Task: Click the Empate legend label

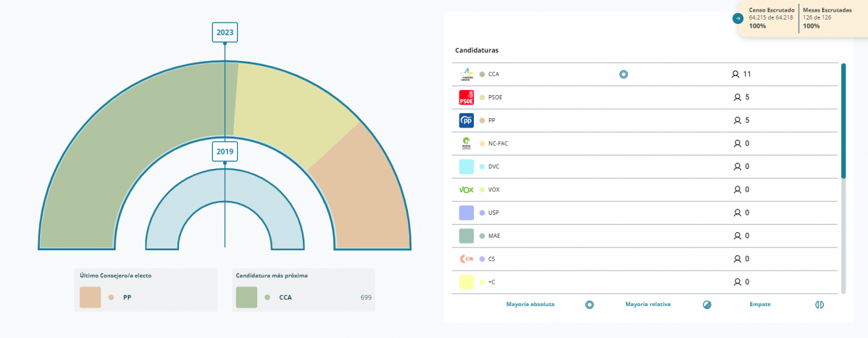Action: [759, 304]
